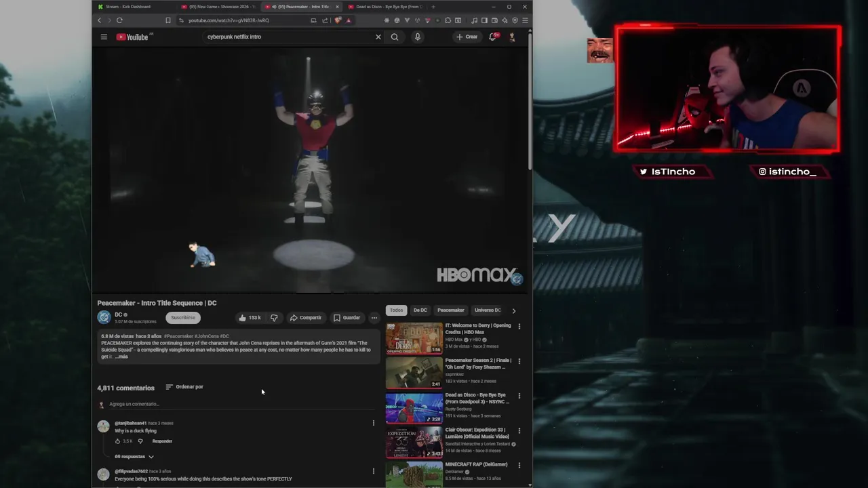The height and width of the screenshot is (488, 868).
Task: Open options for Clair Obscur video
Action: [519, 430]
